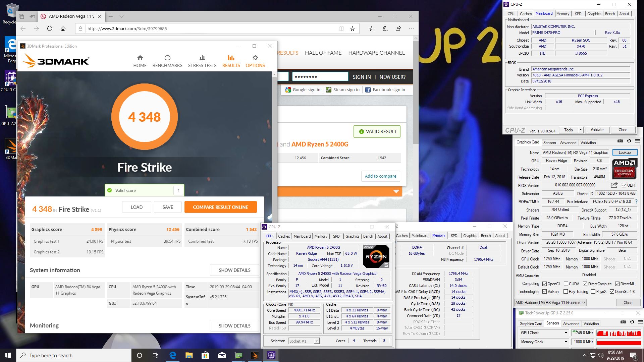644x362 pixels.
Task: Open the CPU-Z Tools dropdown arrow
Action: pos(581,130)
